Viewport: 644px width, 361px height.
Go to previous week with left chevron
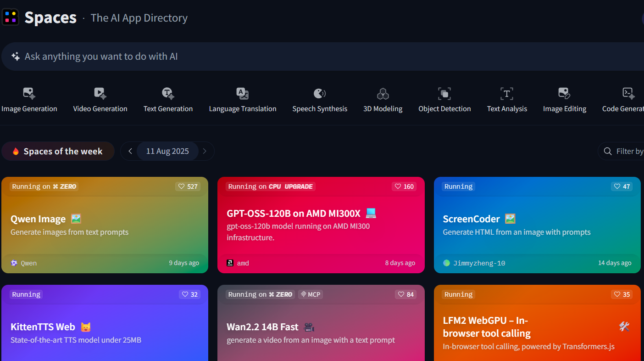pyautogui.click(x=130, y=151)
